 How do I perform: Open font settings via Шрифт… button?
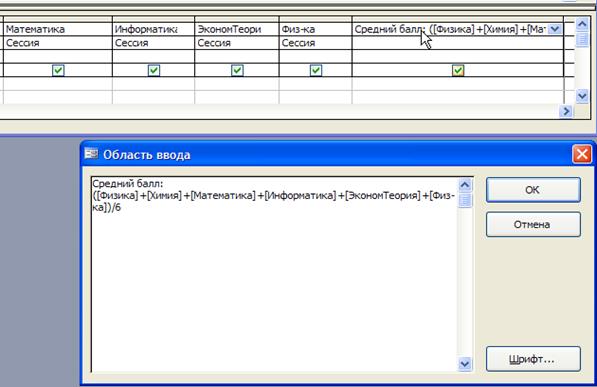533,359
